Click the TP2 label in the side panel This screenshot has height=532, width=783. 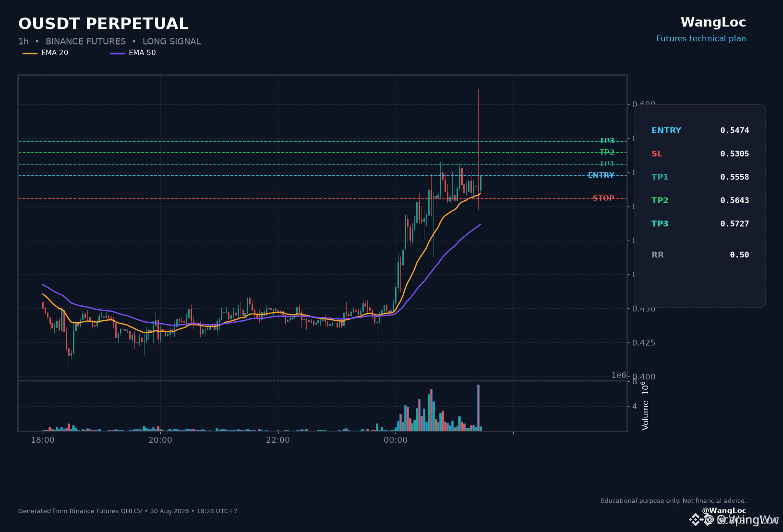pyautogui.click(x=660, y=201)
